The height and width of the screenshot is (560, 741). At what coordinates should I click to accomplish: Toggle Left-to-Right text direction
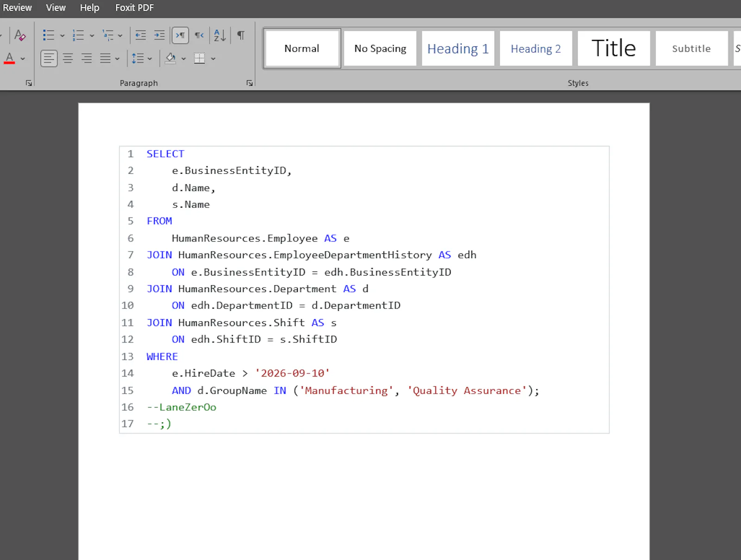(180, 35)
